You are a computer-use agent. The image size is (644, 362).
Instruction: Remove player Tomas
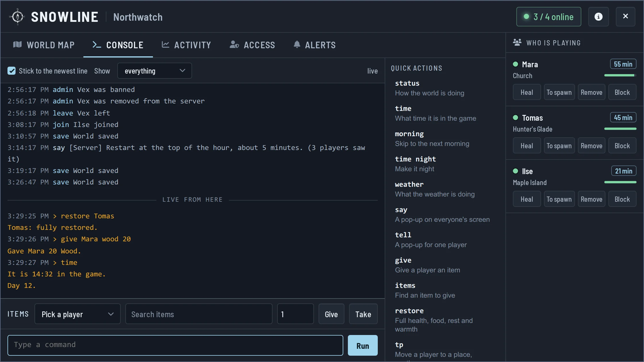click(591, 146)
